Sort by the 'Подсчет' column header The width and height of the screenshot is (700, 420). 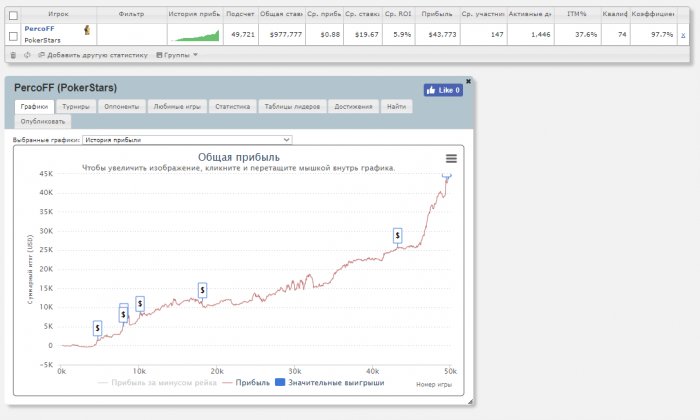pos(240,14)
